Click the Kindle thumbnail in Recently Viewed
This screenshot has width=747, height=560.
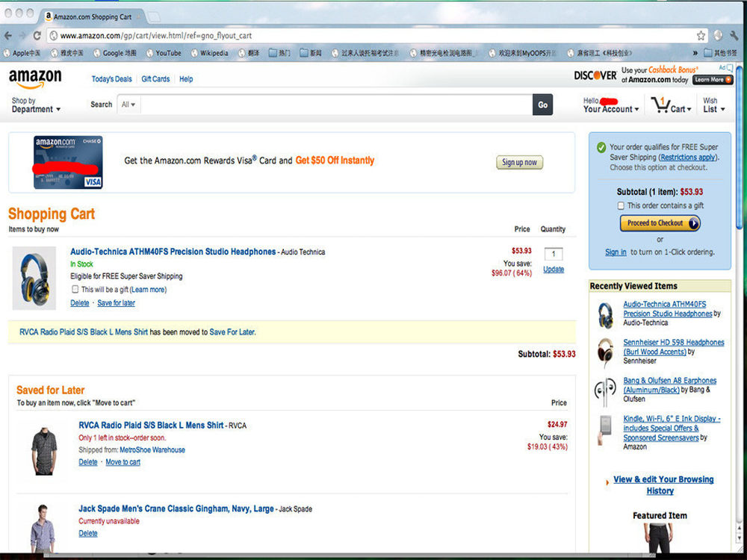click(x=605, y=429)
